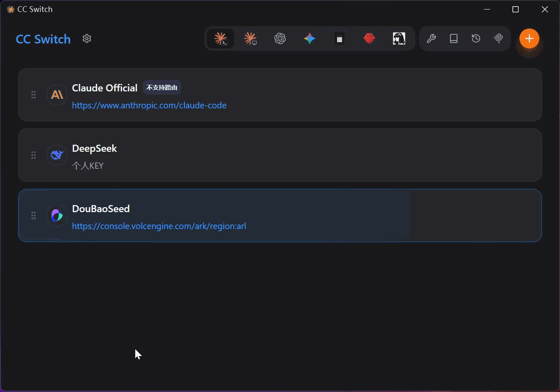Select the DouBaoSeed provider name
Viewport: 560px width, 392px height.
[101, 209]
